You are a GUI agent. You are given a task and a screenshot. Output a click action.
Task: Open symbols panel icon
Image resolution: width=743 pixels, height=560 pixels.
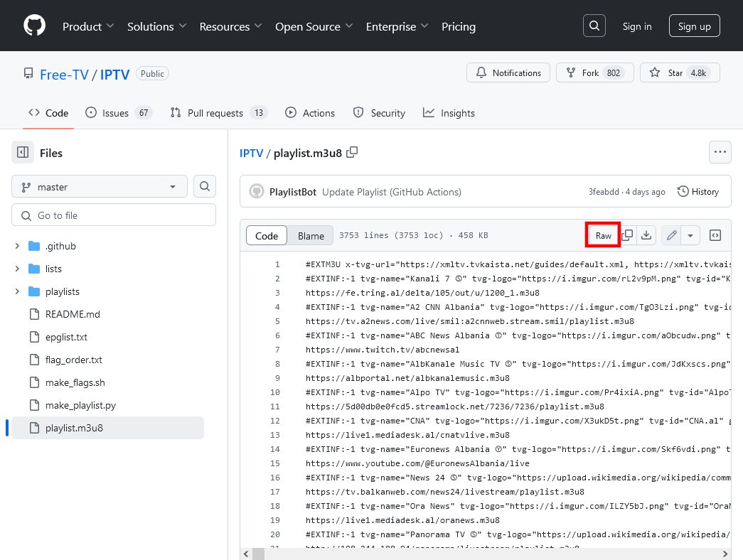pos(715,235)
